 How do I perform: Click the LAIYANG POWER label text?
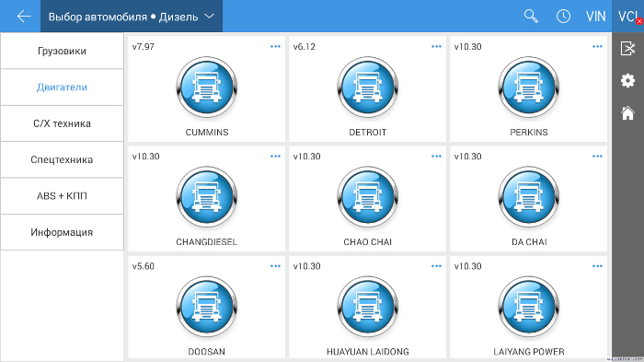click(529, 352)
